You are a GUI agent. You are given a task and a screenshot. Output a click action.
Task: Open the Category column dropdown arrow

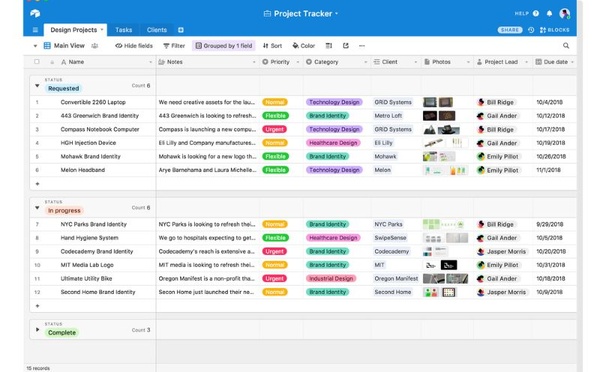[x=365, y=62]
